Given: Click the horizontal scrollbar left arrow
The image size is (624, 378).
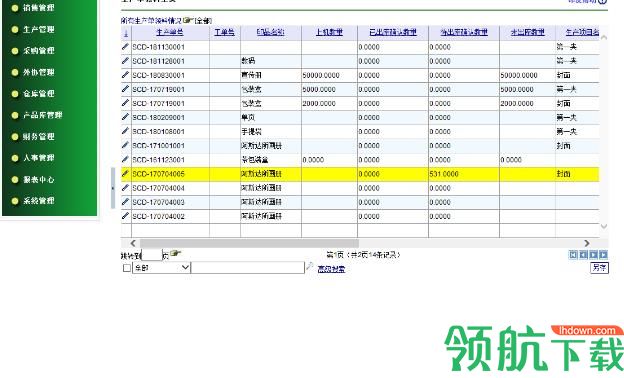Looking at the screenshot, I should coord(133,243).
